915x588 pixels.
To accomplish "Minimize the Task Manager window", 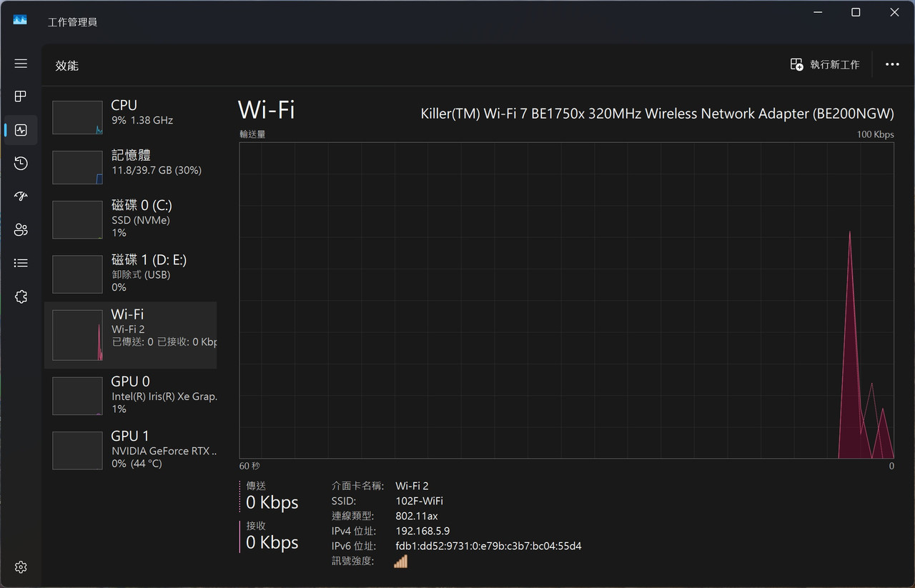I will pos(818,12).
